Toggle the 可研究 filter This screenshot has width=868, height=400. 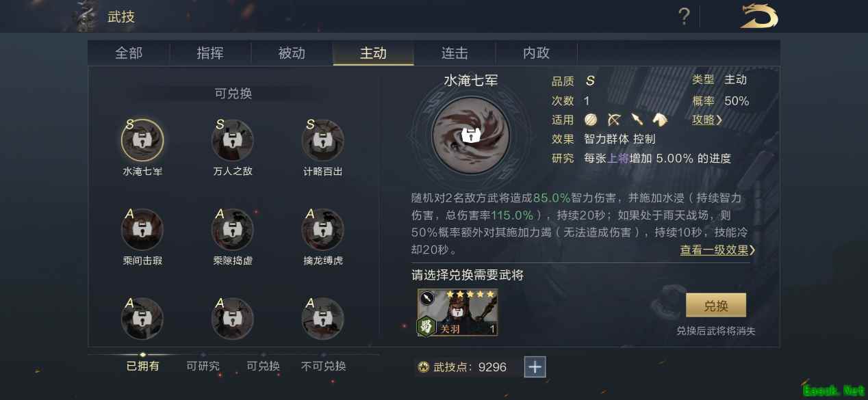[x=203, y=366]
